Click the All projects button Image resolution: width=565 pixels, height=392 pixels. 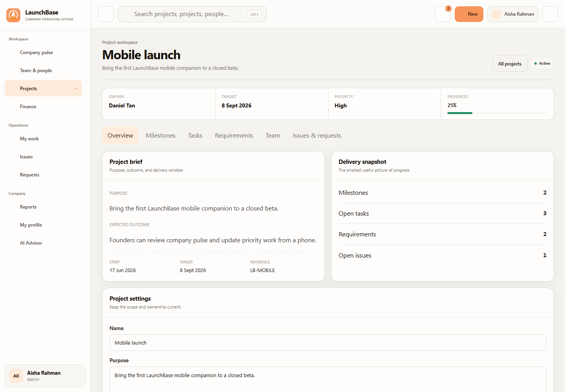(x=510, y=64)
